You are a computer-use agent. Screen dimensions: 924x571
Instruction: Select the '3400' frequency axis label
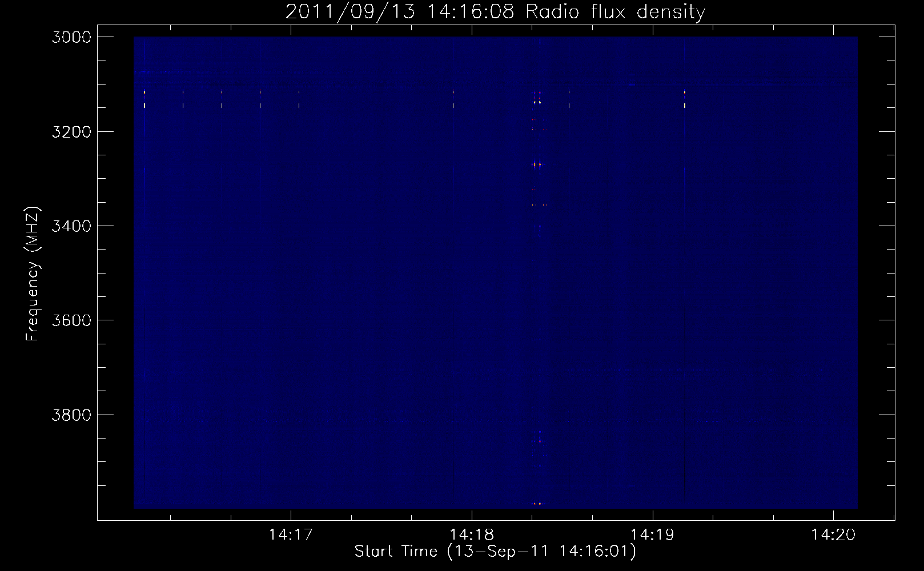(71, 226)
